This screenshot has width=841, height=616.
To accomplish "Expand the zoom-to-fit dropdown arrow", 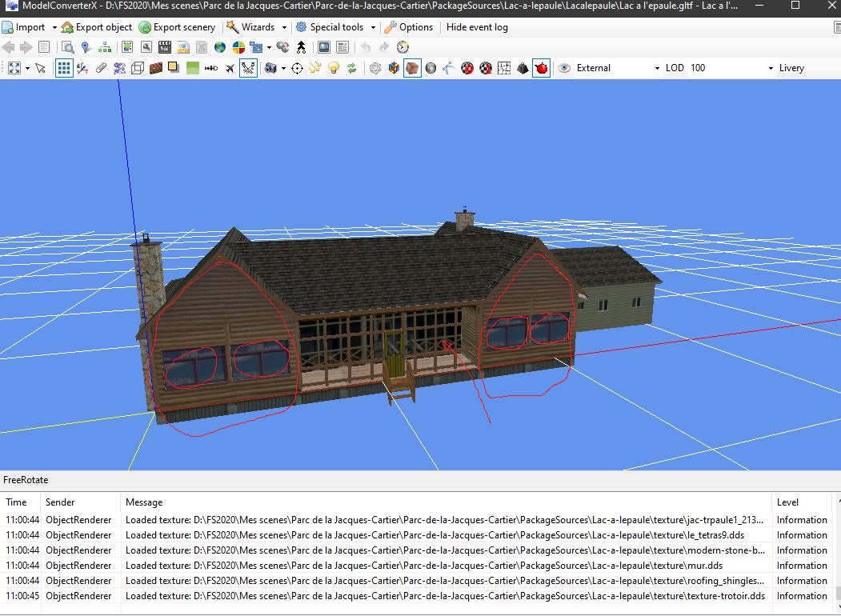I will (x=27, y=68).
